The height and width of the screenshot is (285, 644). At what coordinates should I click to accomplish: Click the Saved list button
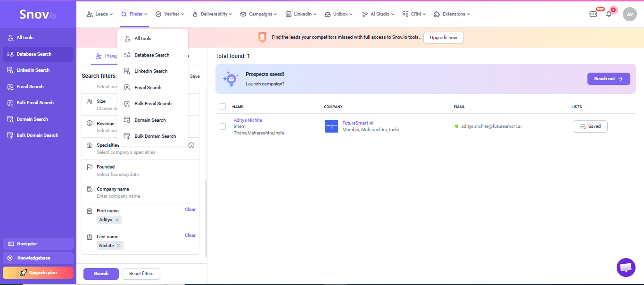click(590, 126)
